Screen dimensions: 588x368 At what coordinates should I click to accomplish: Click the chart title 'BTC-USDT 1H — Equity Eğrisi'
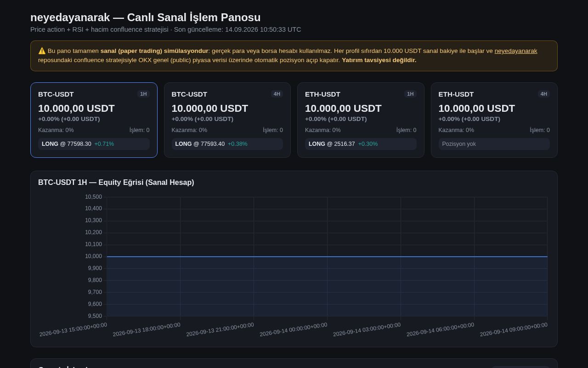pos(116,183)
